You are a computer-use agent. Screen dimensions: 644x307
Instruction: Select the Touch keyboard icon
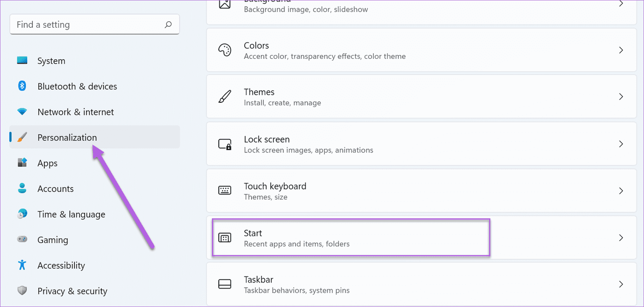click(225, 190)
